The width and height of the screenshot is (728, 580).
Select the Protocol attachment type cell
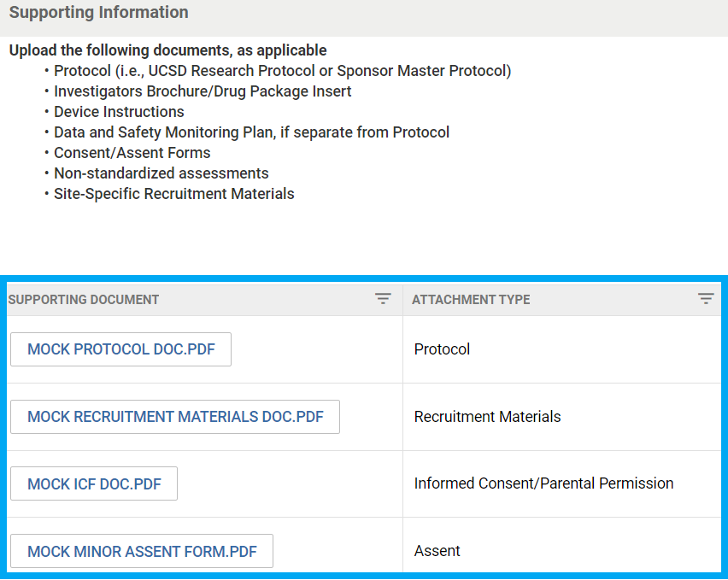[x=442, y=349]
